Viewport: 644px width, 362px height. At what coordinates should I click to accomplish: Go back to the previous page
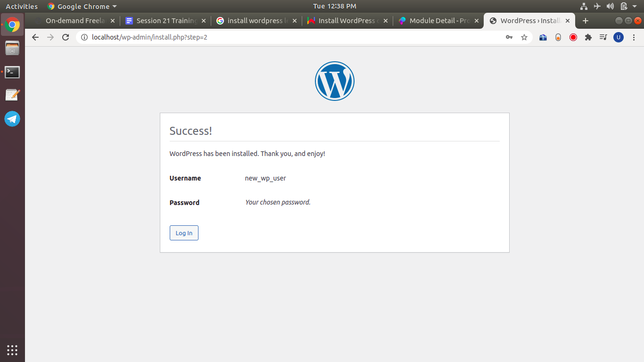[35, 37]
